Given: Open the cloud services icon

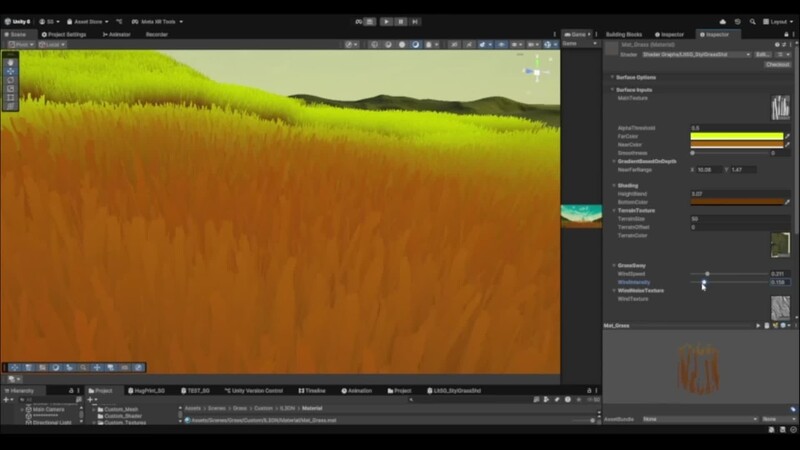Looking at the screenshot, I should tap(722, 21).
